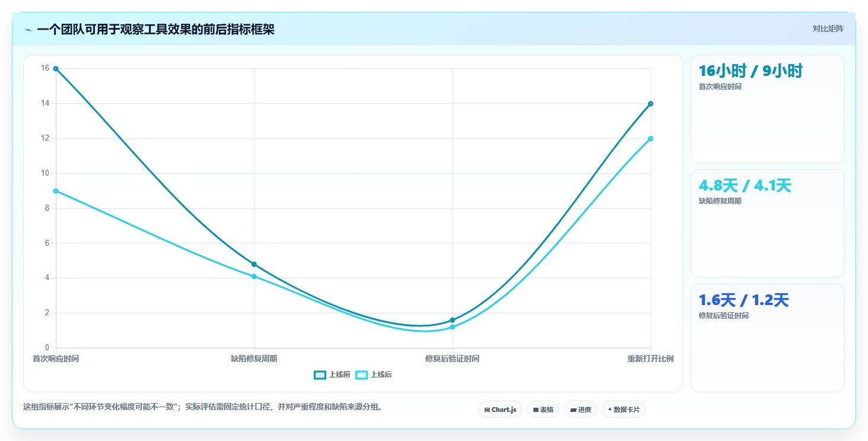Click the 上线后 point at 首次响应时间 (9)
The image size is (868, 441).
[x=56, y=191]
